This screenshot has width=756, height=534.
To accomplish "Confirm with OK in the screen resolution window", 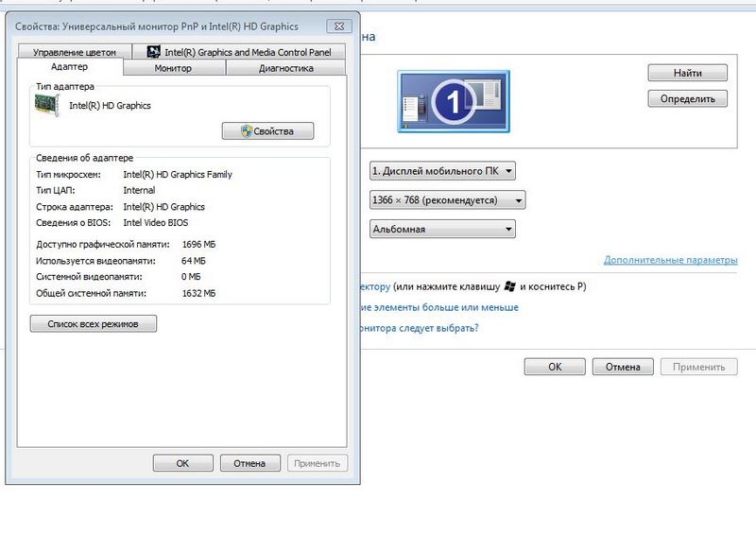I will [x=555, y=367].
